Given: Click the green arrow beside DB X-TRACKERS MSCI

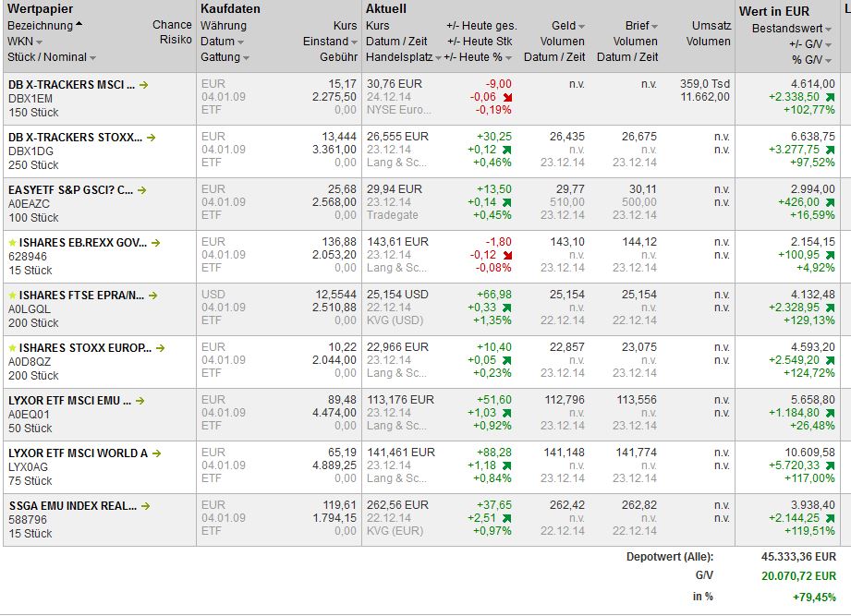Looking at the screenshot, I should [143, 84].
